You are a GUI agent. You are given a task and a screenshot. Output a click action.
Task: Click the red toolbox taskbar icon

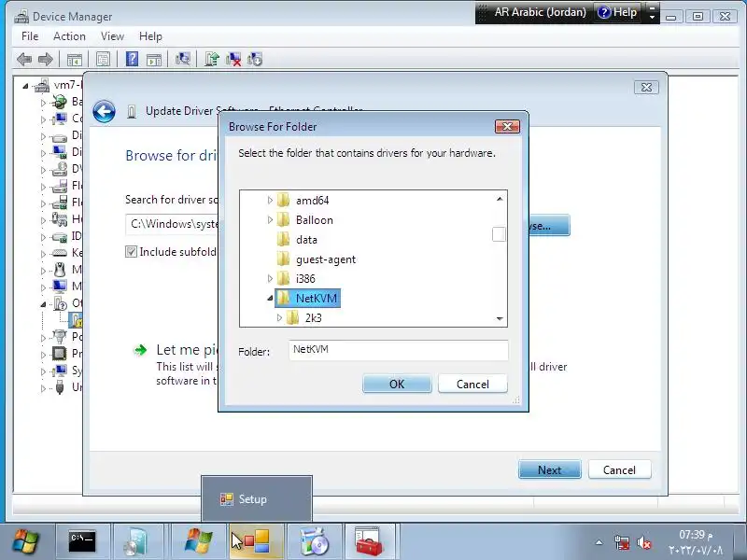click(x=369, y=541)
